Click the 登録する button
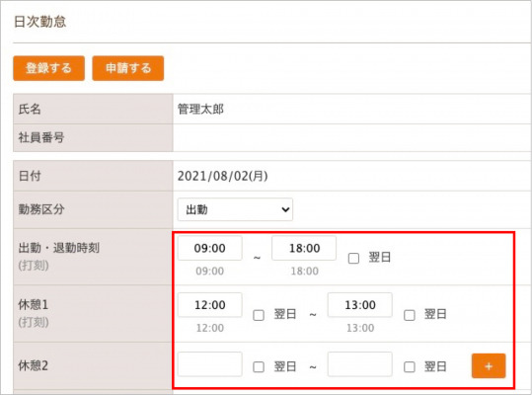532x395 pixels. coord(49,68)
